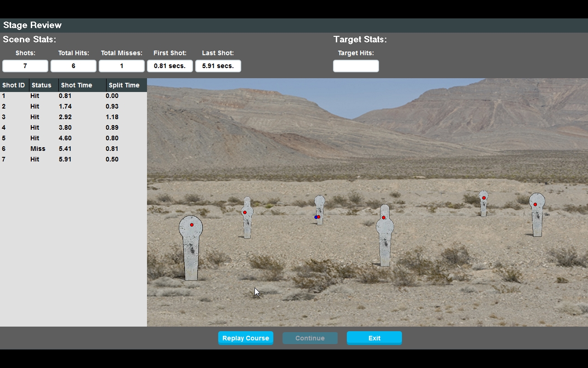This screenshot has width=588, height=368.
Task: Click the Exit button
Action: click(374, 338)
